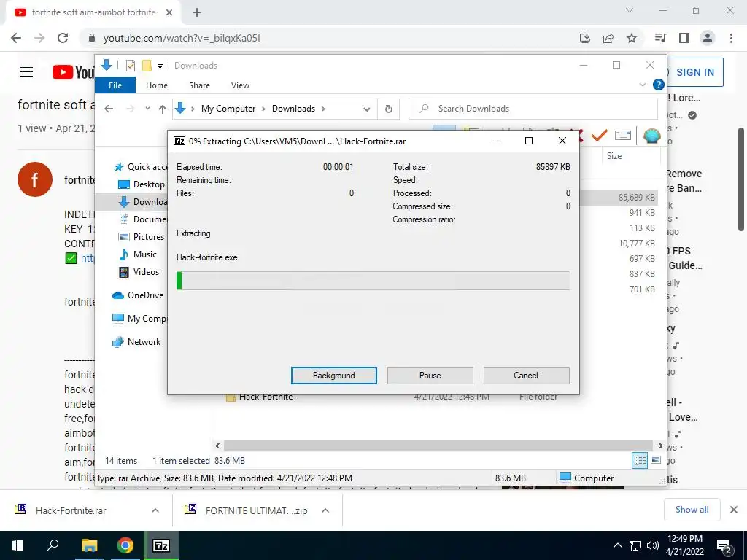Open Explorer help question mark
Screen dimensions: 747x560
tap(659, 85)
